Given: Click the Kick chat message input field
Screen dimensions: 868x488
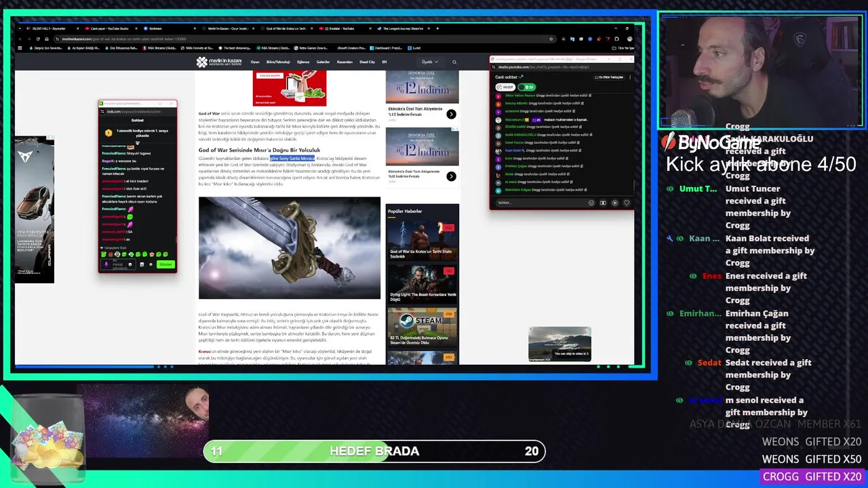Looking at the screenshot, I should (118, 264).
